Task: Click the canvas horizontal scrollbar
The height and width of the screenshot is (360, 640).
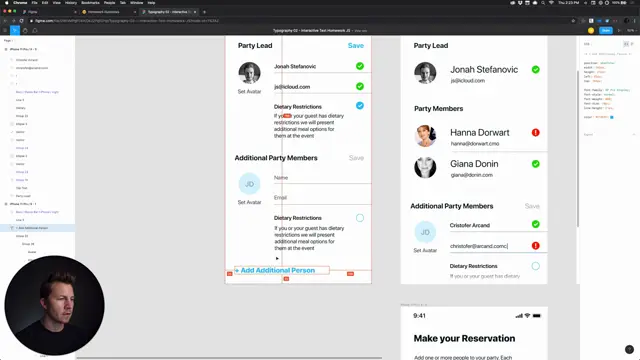Action: pyautogui.click(x=229, y=358)
